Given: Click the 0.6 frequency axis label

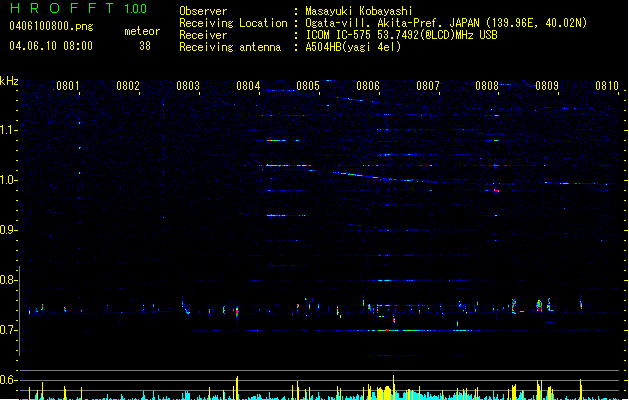Looking at the screenshot, I should click(8, 380).
